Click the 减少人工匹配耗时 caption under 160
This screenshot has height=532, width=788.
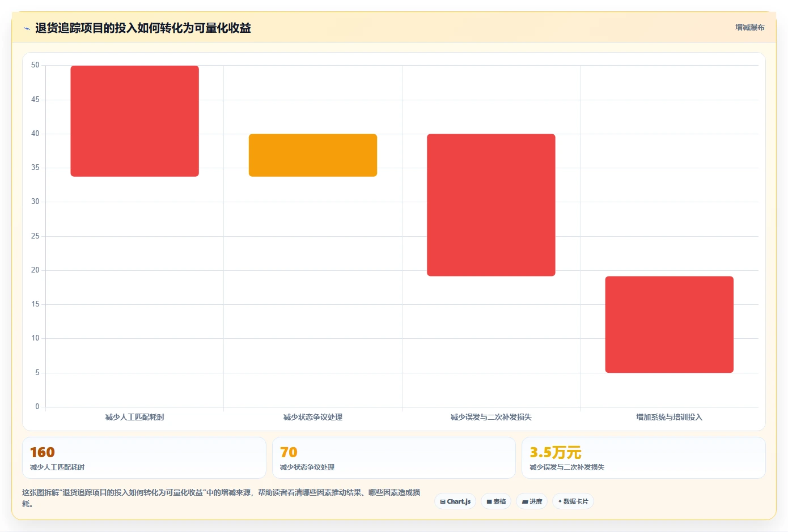coord(57,467)
